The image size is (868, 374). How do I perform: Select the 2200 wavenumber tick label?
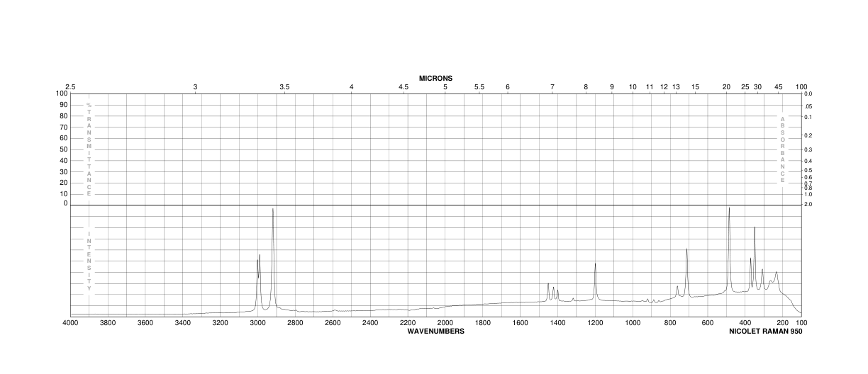(x=408, y=323)
